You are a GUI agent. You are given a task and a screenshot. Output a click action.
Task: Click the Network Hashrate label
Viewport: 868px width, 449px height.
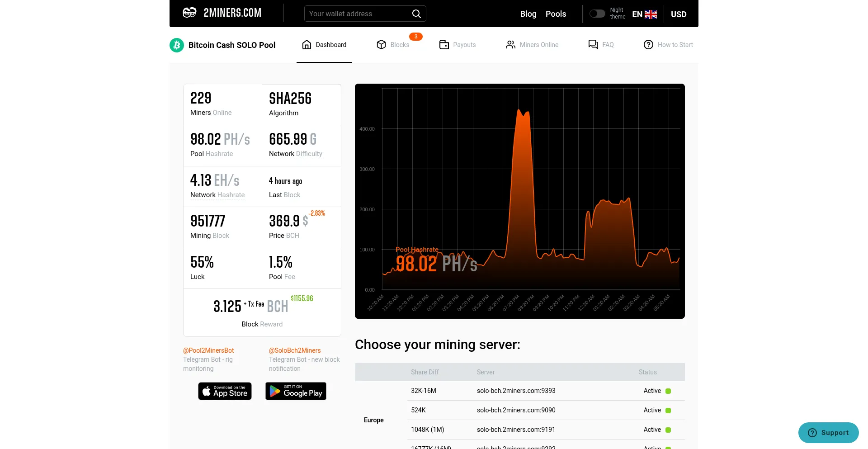pyautogui.click(x=217, y=195)
